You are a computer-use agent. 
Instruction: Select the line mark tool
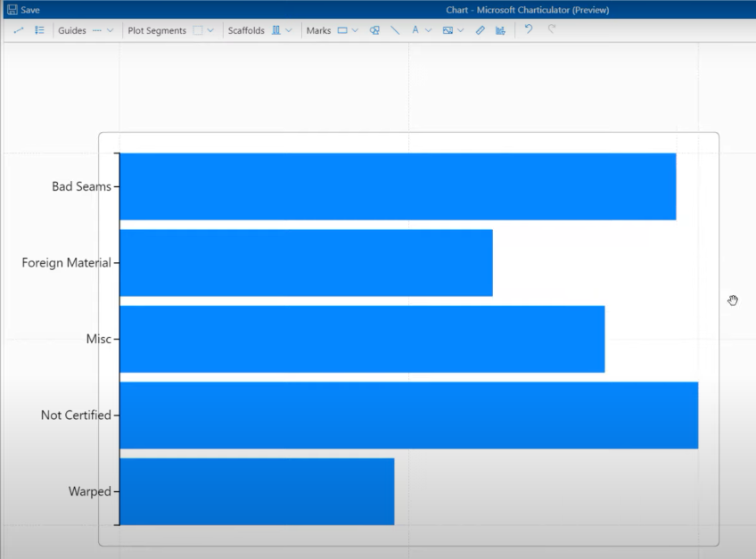coord(395,30)
